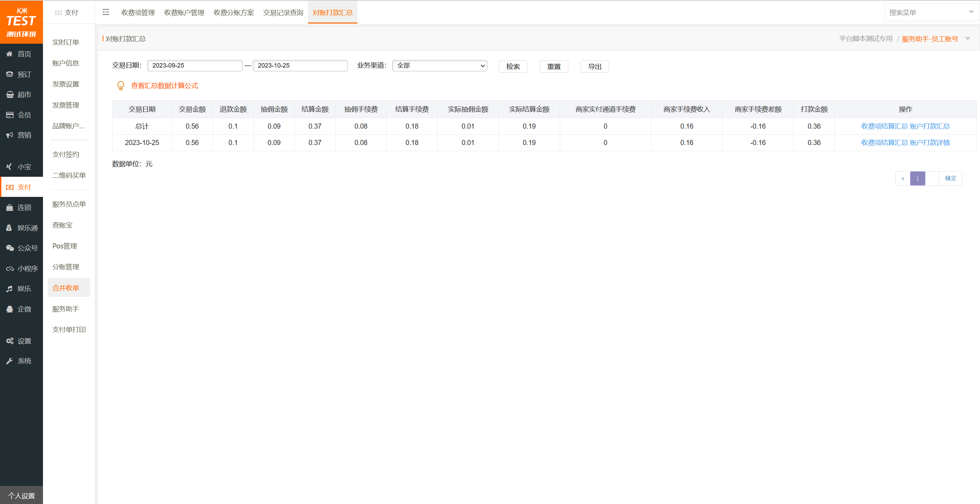
Task: Expand the 服务助手-员工账号 account arrow
Action: [x=968, y=39]
